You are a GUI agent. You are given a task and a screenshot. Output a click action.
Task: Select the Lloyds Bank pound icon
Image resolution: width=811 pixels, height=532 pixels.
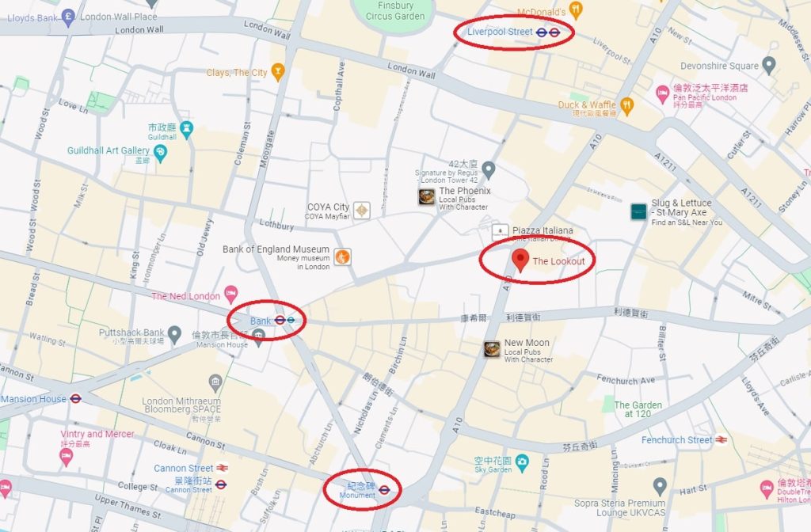[68, 17]
